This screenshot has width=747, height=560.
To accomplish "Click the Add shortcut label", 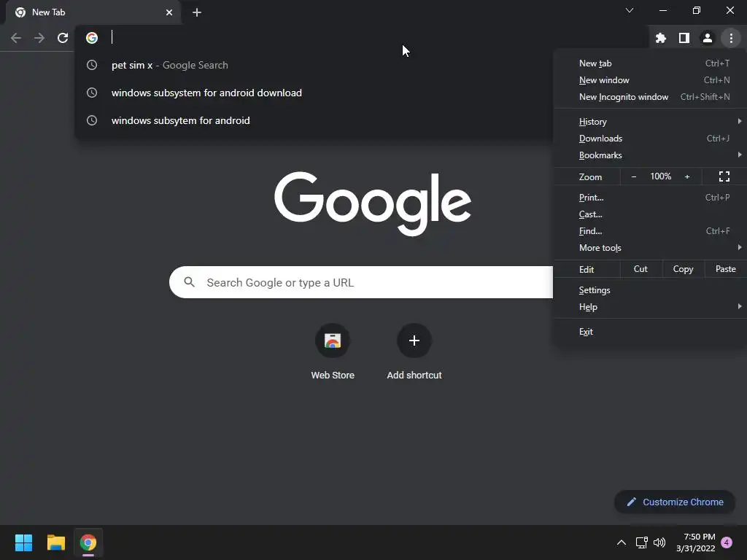I will pyautogui.click(x=414, y=376).
